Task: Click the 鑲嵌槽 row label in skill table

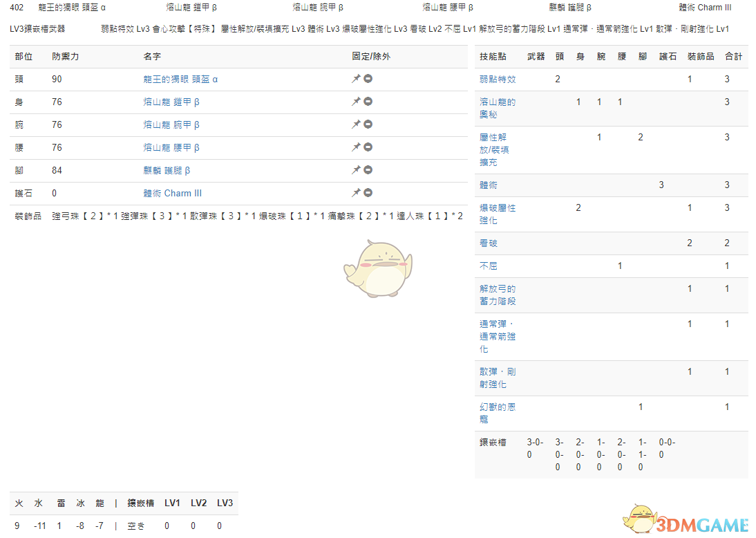Action: (493, 442)
